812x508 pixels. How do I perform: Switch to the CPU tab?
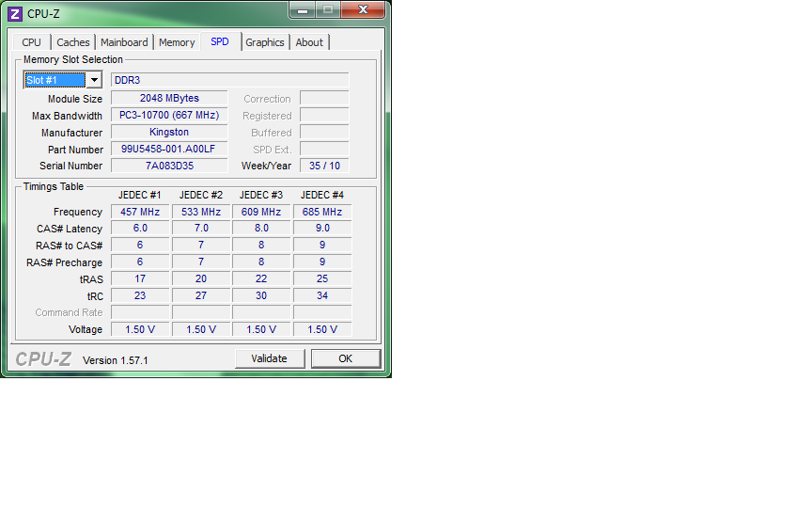click(32, 42)
